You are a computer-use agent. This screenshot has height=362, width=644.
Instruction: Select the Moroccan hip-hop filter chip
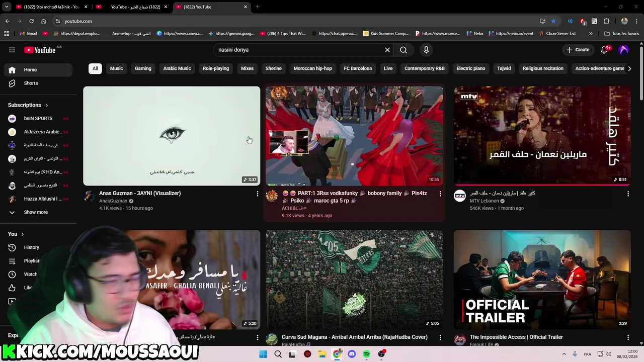pyautogui.click(x=312, y=68)
